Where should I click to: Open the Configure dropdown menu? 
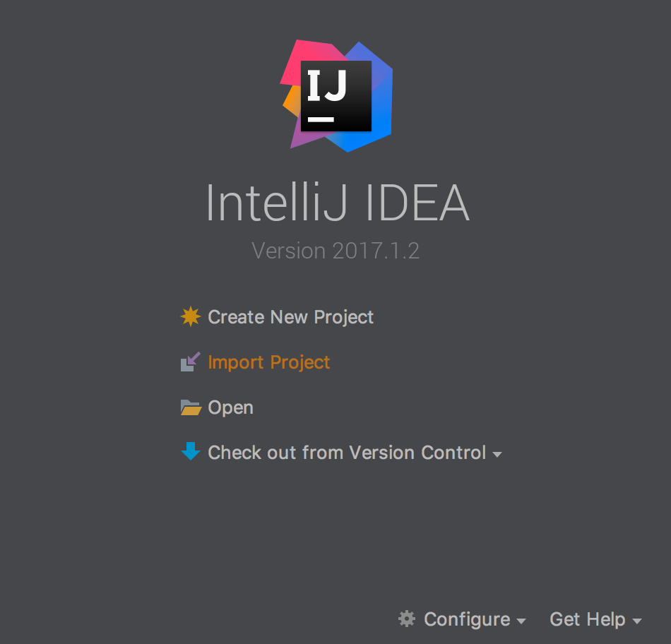tap(466, 619)
